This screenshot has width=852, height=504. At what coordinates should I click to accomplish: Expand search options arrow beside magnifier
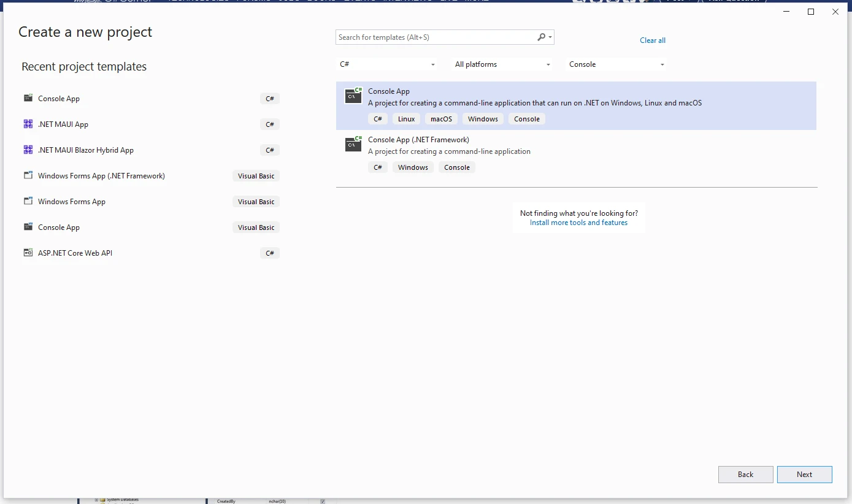click(550, 37)
